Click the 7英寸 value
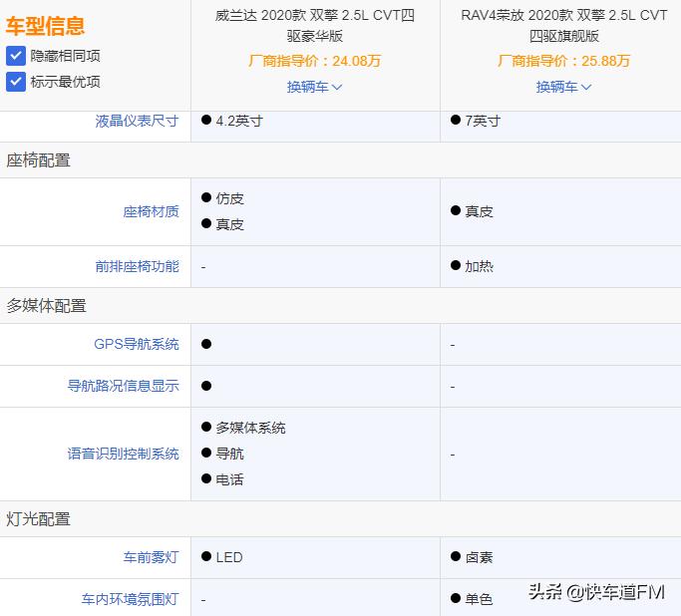The image size is (681, 616). click(x=483, y=121)
